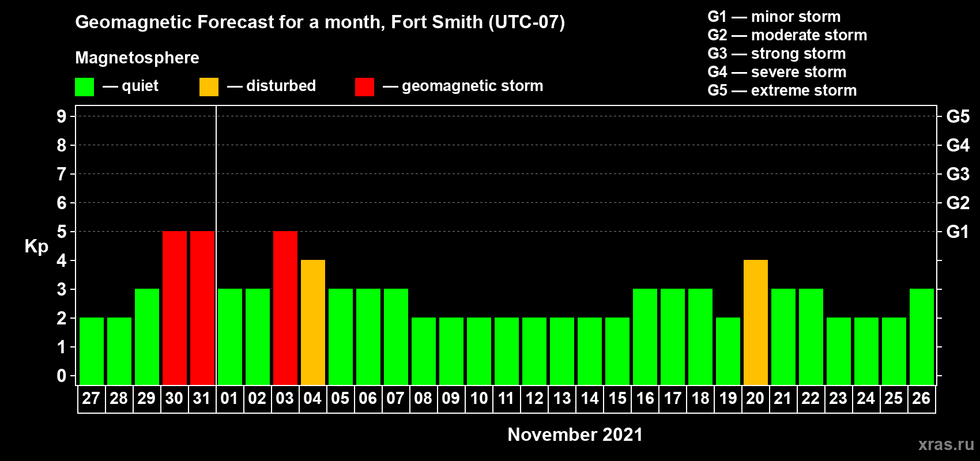Click the 'November 2021' month label
The width and height of the screenshot is (980, 461).
click(575, 434)
